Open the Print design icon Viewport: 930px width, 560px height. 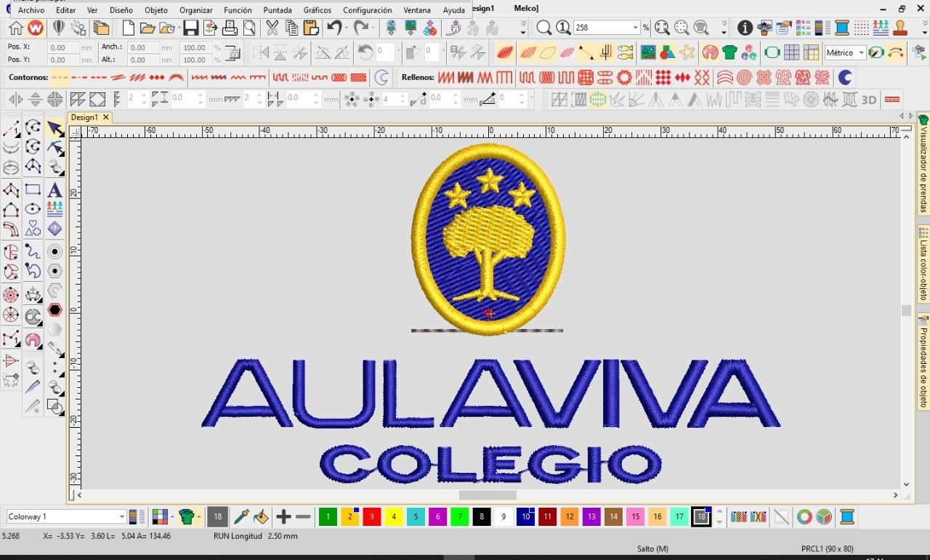click(x=230, y=28)
